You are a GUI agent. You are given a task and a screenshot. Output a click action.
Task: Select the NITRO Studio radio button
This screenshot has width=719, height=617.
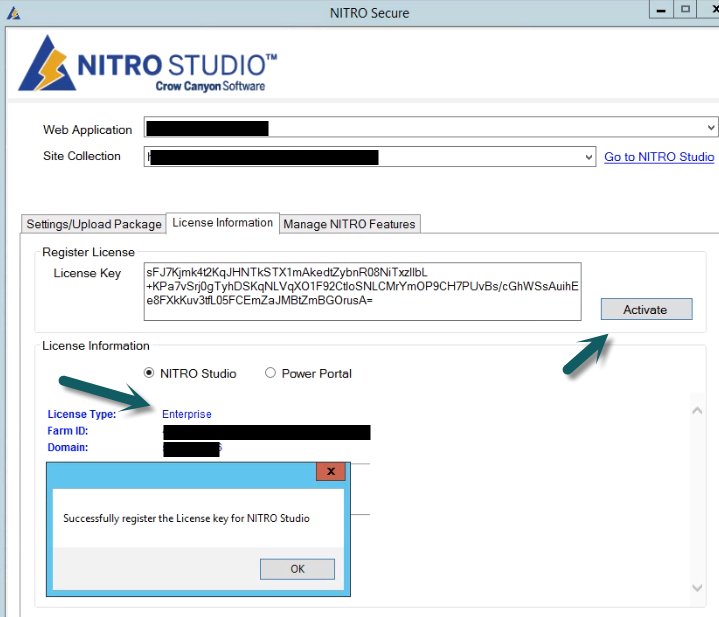point(149,373)
